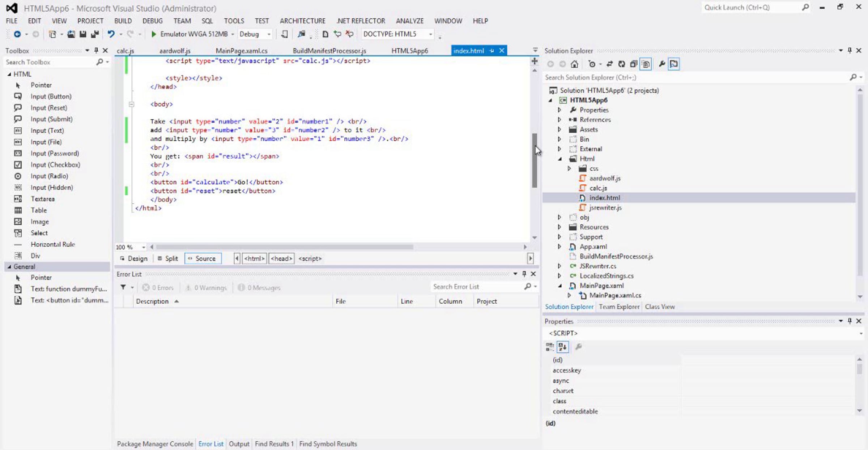This screenshot has width=868, height=450.
Task: Click the filter icon in Error List
Action: click(x=123, y=287)
